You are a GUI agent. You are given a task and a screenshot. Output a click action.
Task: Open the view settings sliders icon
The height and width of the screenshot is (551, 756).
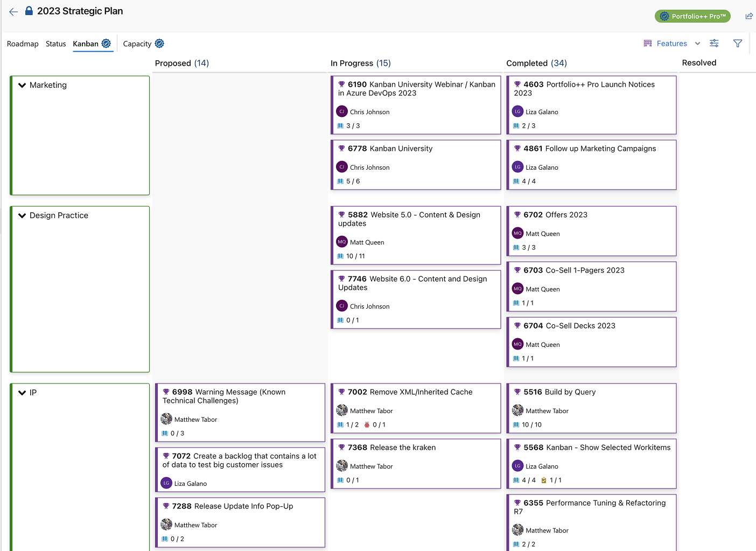[714, 44]
